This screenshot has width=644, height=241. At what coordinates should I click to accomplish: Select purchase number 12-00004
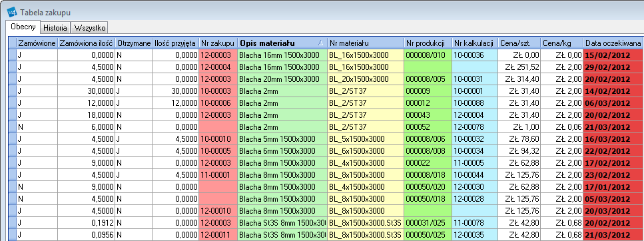click(218, 67)
